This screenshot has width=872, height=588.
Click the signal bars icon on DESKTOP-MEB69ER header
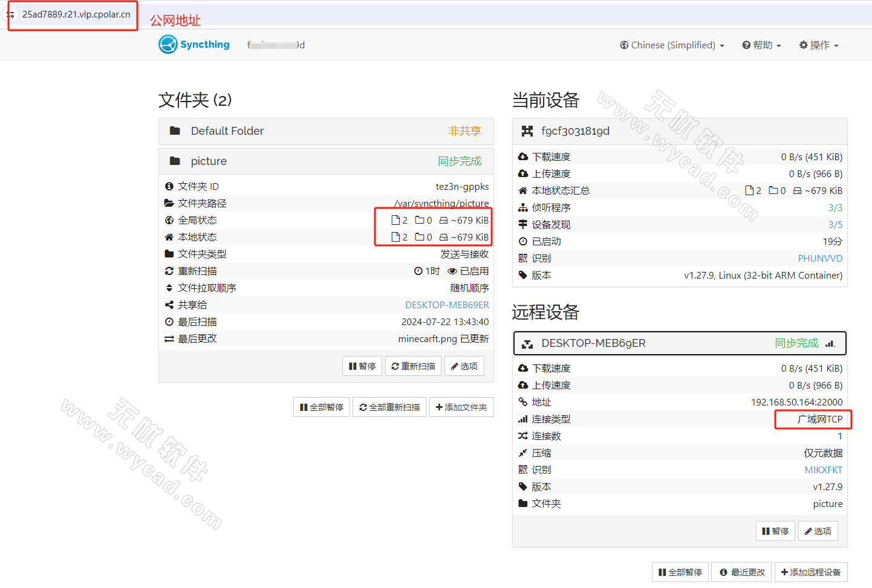click(x=831, y=343)
